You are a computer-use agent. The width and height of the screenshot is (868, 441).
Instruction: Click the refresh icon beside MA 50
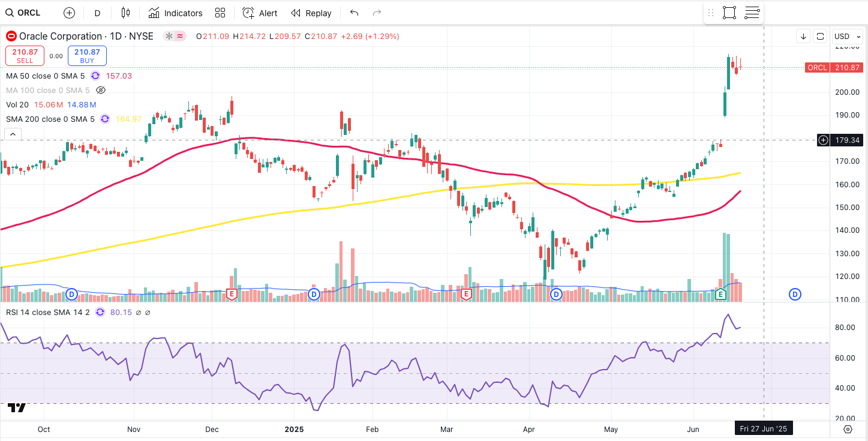pyautogui.click(x=95, y=76)
